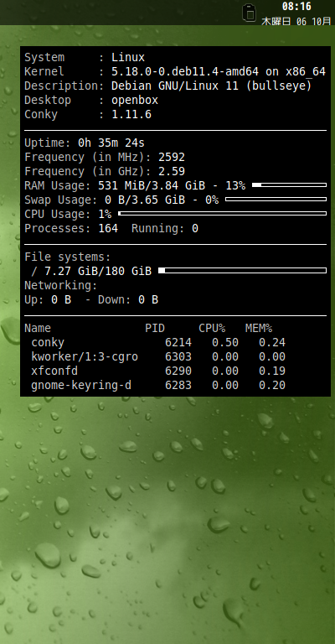The width and height of the screenshot is (335, 644).
Task: Select the gnome-keyring-d process row
Action: (158, 385)
